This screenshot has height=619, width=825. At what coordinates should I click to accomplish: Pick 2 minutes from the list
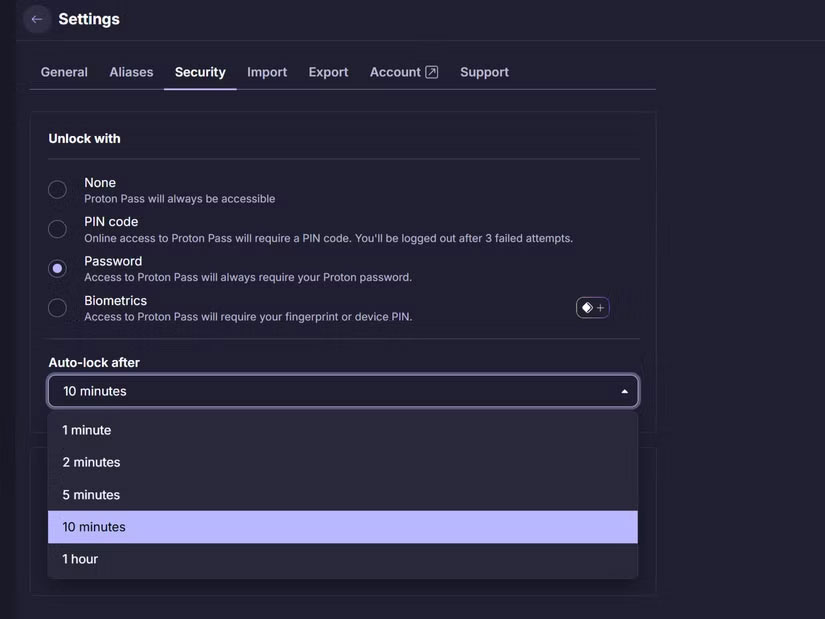click(x=91, y=462)
